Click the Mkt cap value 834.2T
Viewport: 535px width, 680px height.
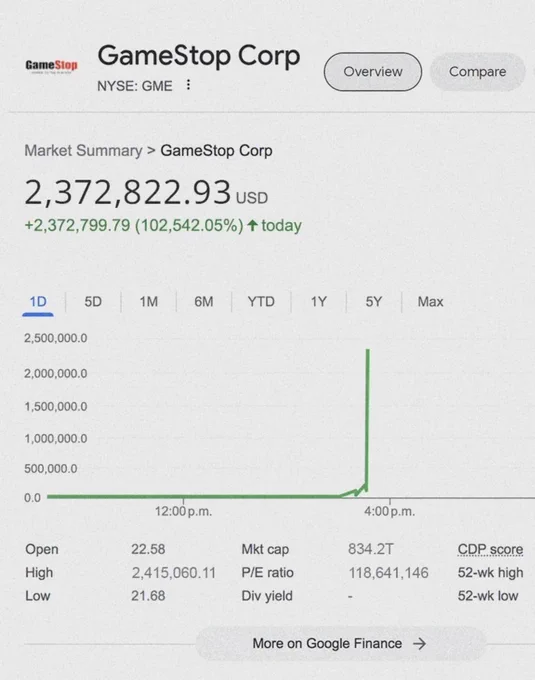click(371, 549)
